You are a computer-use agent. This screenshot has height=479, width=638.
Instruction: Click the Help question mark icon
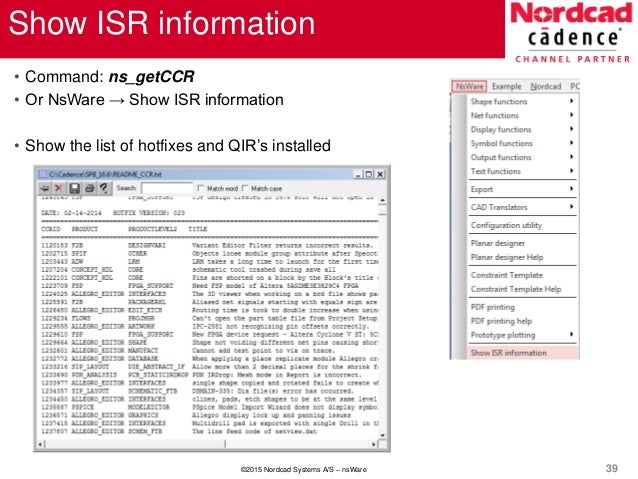(104, 188)
